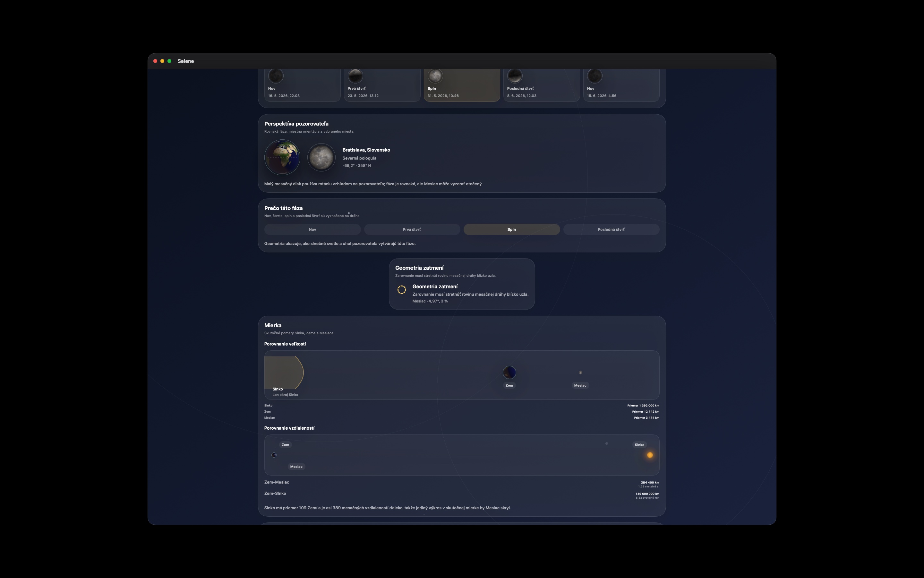Click the Mesiac label in distance comparison
Viewport: 924px width, 578px height.
pyautogui.click(x=296, y=466)
